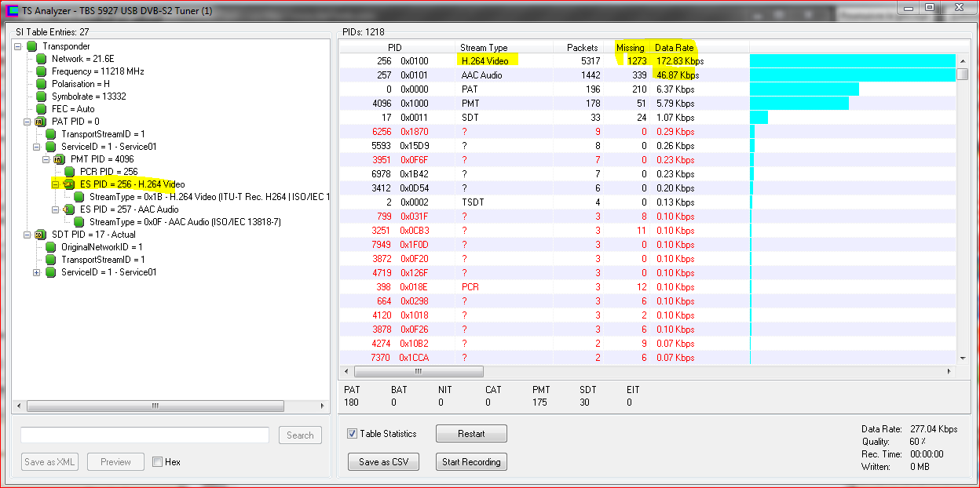Click the SI table horizontal scrollbar thumb

pyautogui.click(x=155, y=406)
